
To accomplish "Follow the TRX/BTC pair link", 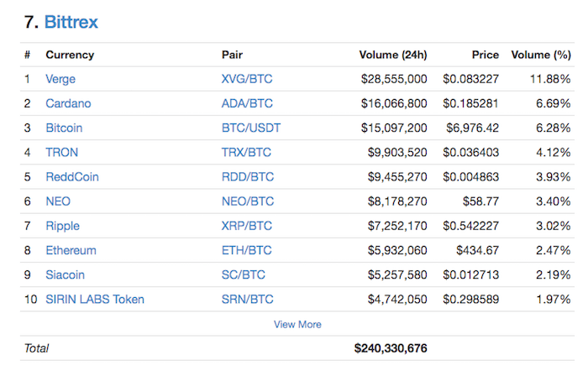I will (246, 152).
